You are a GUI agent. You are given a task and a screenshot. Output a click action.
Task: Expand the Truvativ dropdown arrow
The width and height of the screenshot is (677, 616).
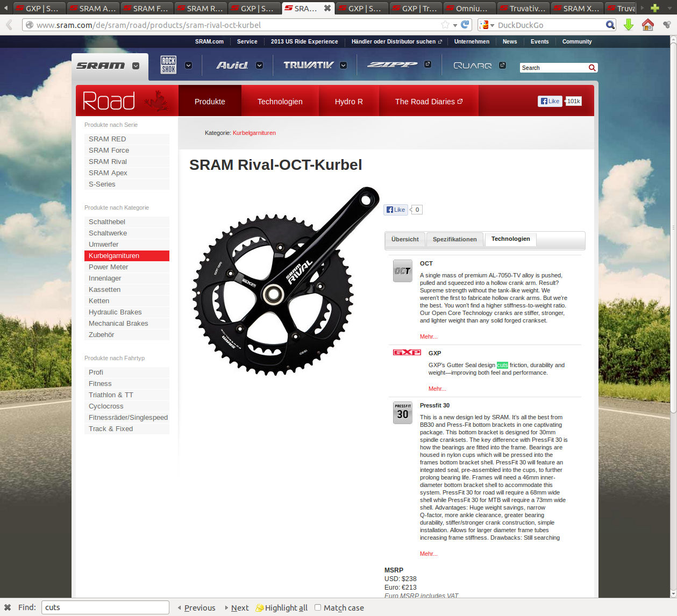343,66
